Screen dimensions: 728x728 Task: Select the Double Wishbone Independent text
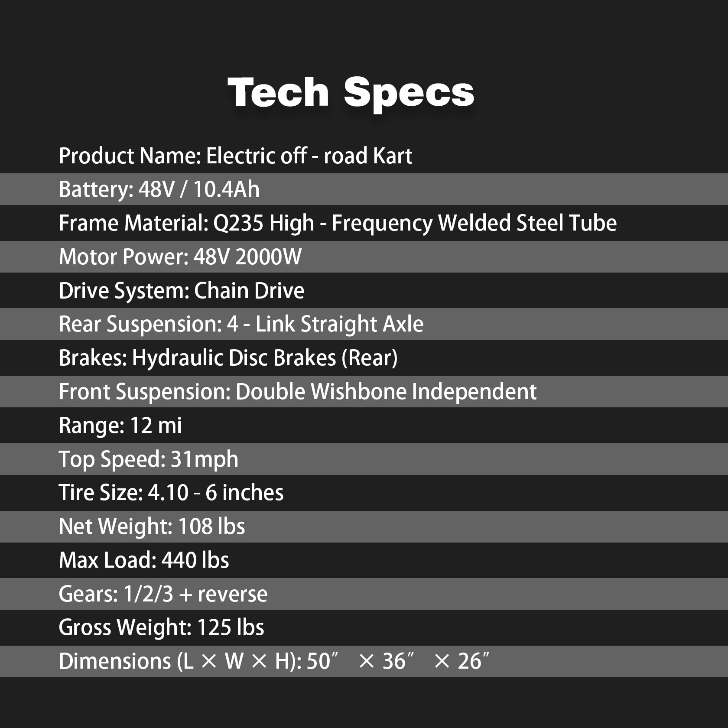(386, 392)
